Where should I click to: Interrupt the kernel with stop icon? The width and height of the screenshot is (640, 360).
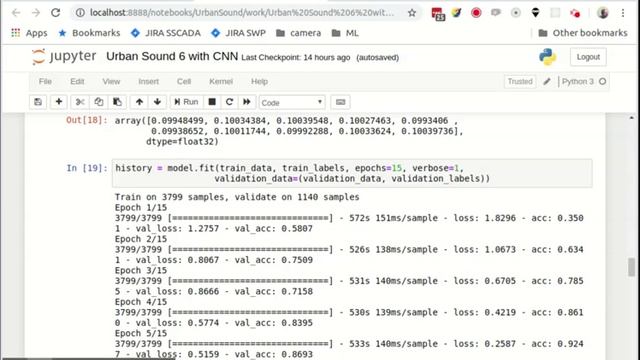pos(212,102)
